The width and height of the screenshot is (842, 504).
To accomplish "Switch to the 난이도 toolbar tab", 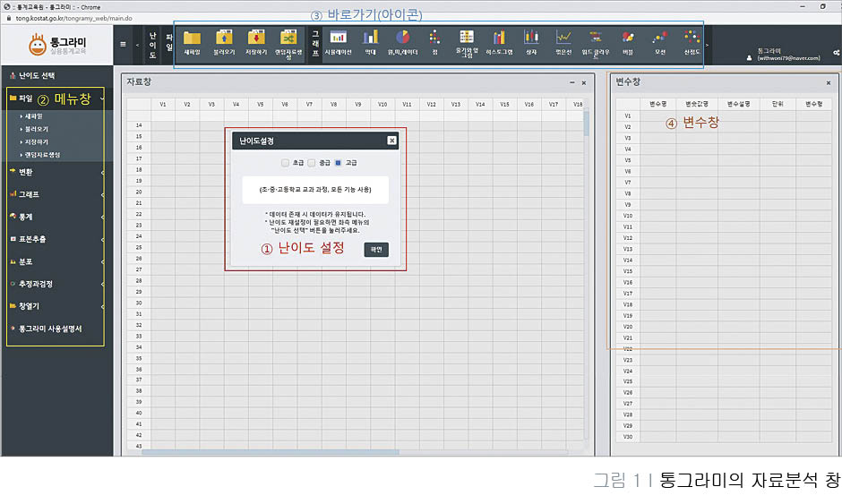I will (152, 45).
